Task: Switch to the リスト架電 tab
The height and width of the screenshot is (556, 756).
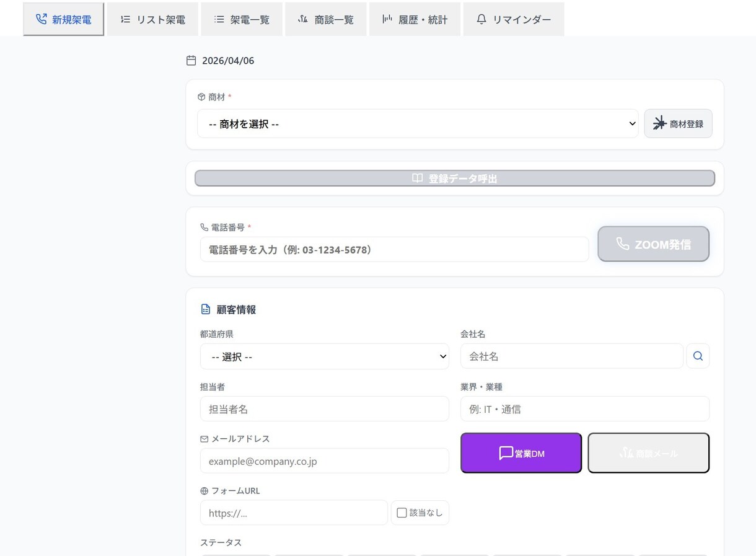Action: [x=152, y=19]
